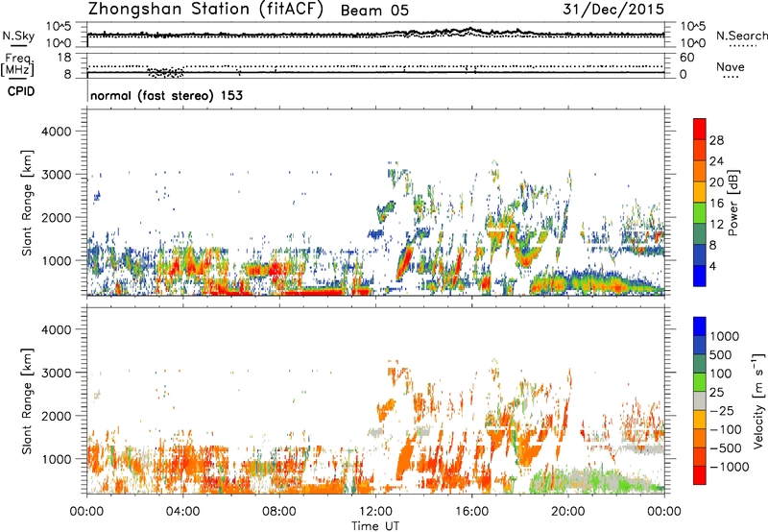Select the "Freq. [MHz]" axis label
Image resolution: width=768 pixels, height=532 pixels.
point(18,65)
